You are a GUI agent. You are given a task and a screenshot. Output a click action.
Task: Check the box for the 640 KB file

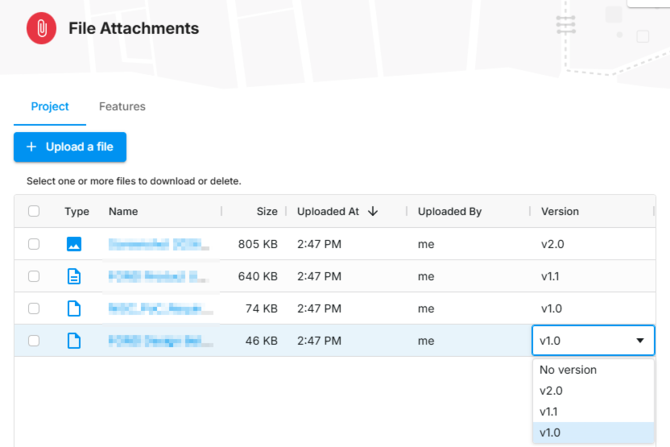[34, 276]
